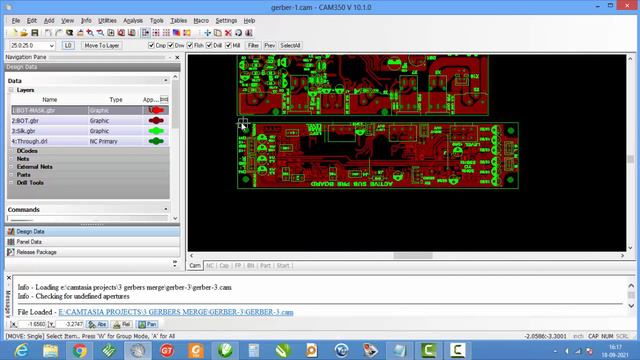
Task: Open the Analysis menu
Action: click(133, 20)
